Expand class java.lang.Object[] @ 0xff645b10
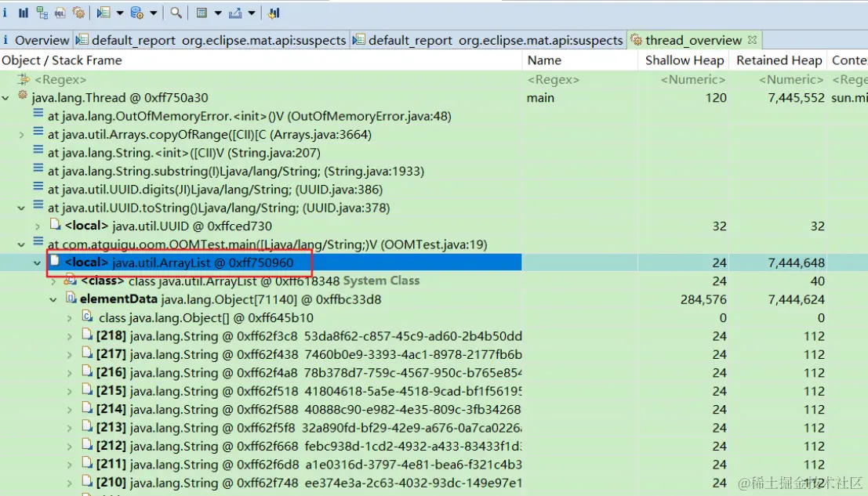 [x=70, y=318]
